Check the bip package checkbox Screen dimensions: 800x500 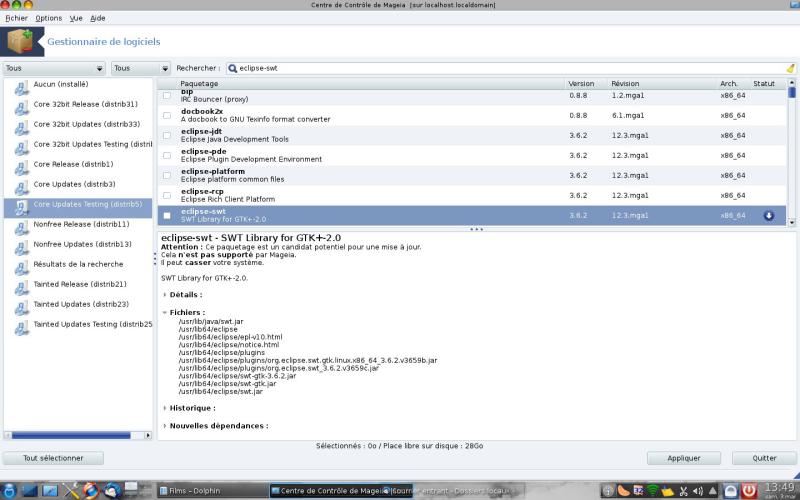click(167, 95)
